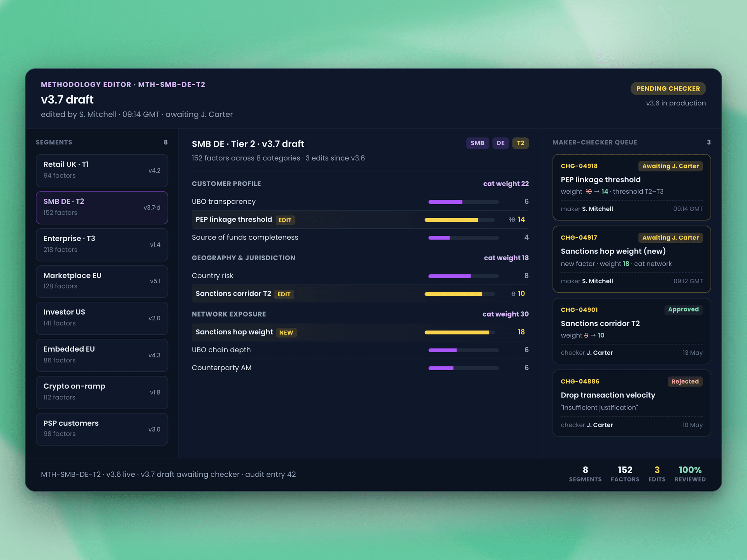Select the SMB DE · T2 segment card
This screenshot has width=747, height=560.
click(x=102, y=207)
